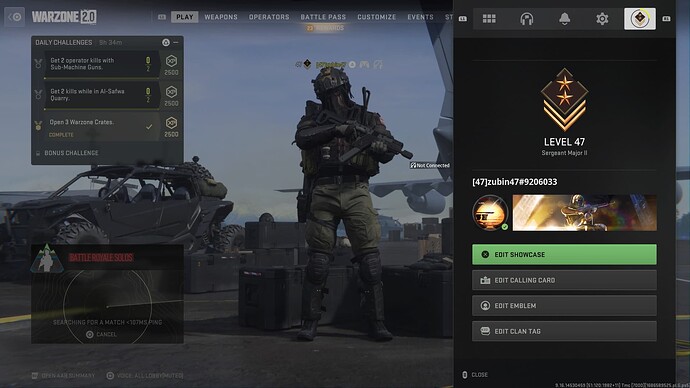The height and width of the screenshot is (388, 690).
Task: Click medal icon of Al-Safwa Quarry challenge
Action: [x=38, y=95]
